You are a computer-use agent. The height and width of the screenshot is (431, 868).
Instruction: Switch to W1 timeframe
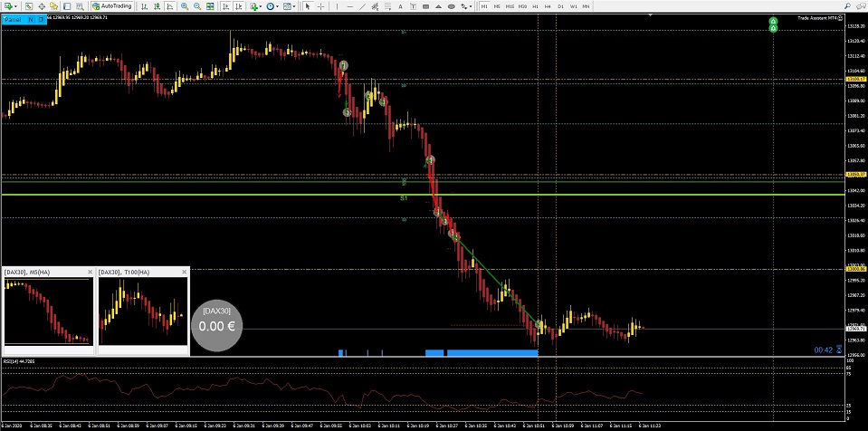pos(574,6)
